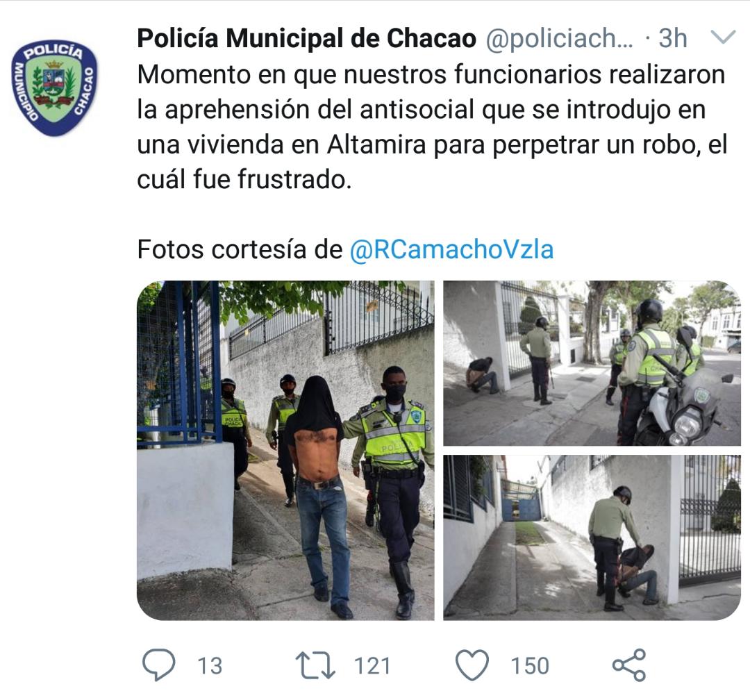Viewport: 750px width, 700px height.
Task: Expand tweet options chevron menu
Action: (723, 37)
